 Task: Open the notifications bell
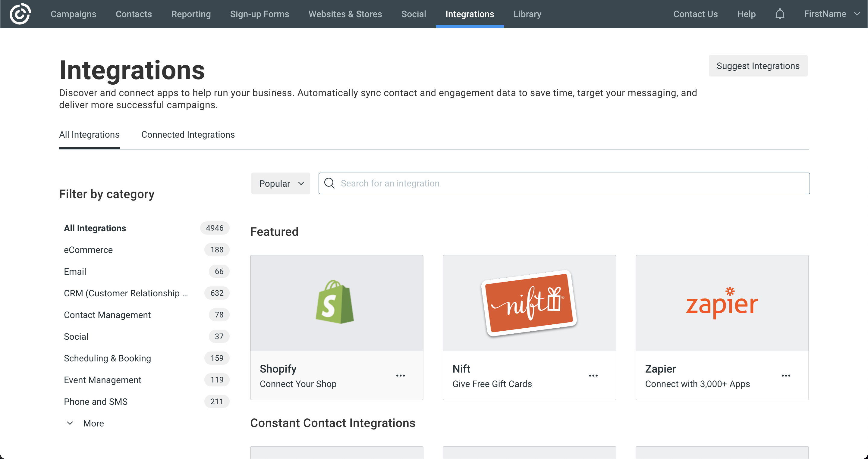tap(780, 14)
